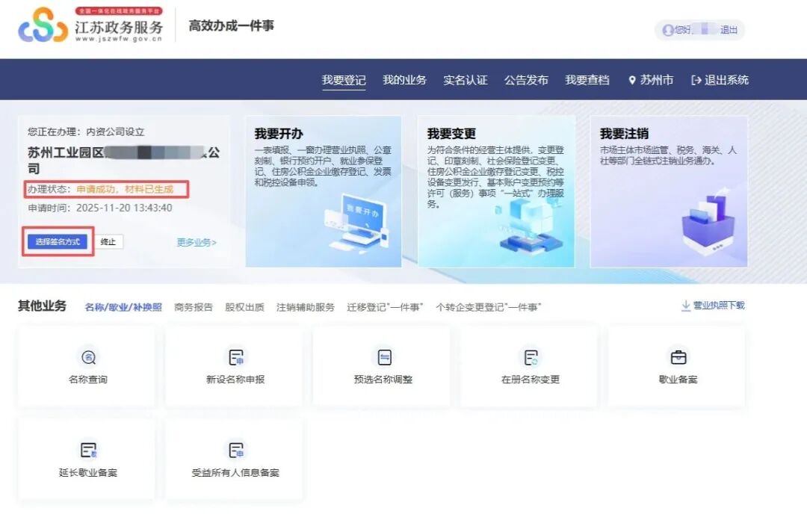Screen dimensions: 807x532
Task: Click the exit arrow icon beside 退出系统
Action: coord(696,80)
